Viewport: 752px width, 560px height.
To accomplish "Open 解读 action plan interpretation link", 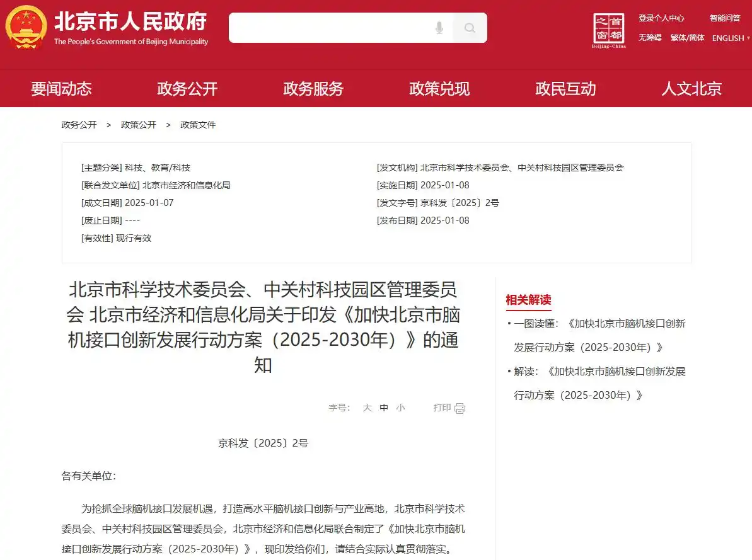I will pyautogui.click(x=599, y=383).
